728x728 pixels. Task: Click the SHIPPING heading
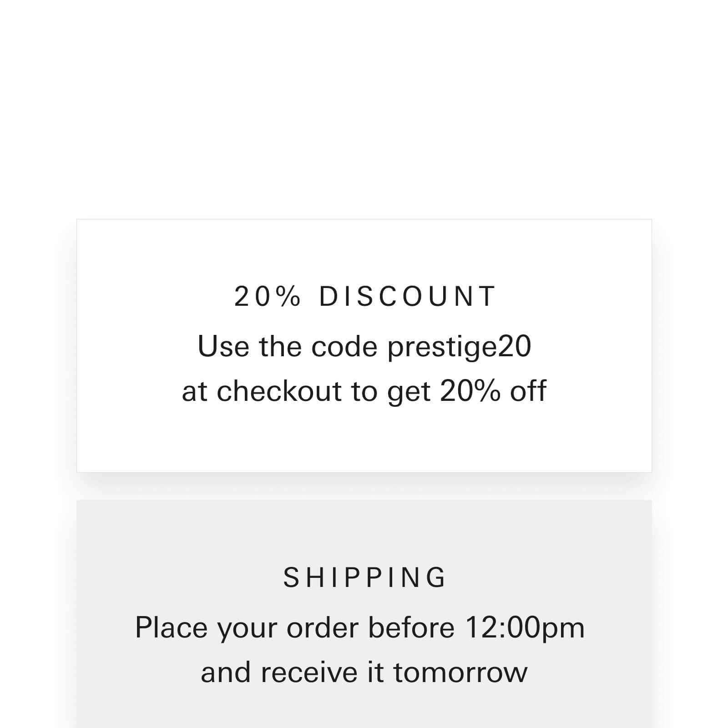(364, 578)
